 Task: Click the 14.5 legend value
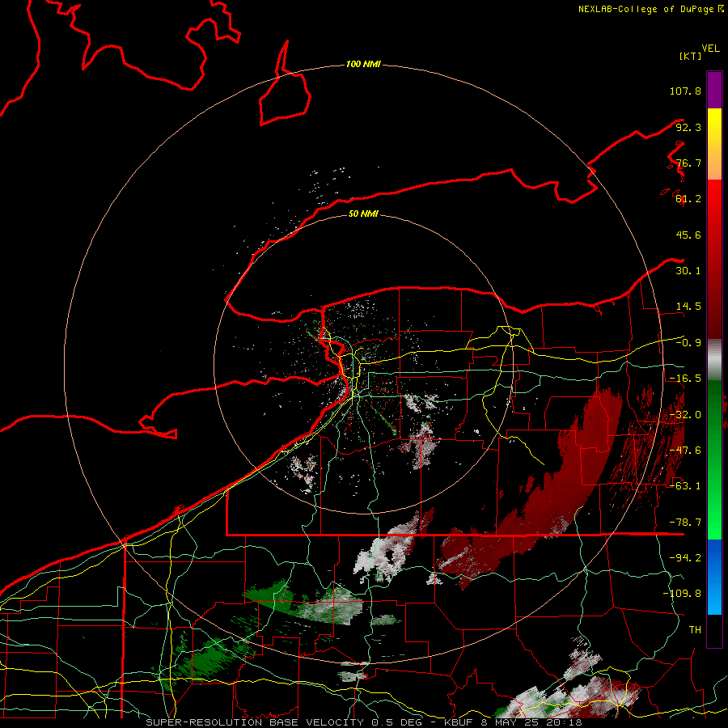[x=688, y=307]
